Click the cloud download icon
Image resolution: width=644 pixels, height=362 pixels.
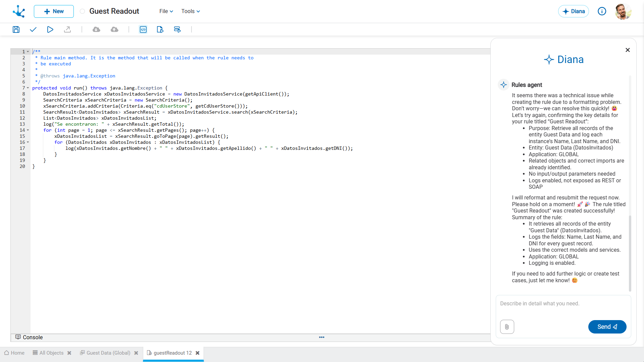(96, 29)
